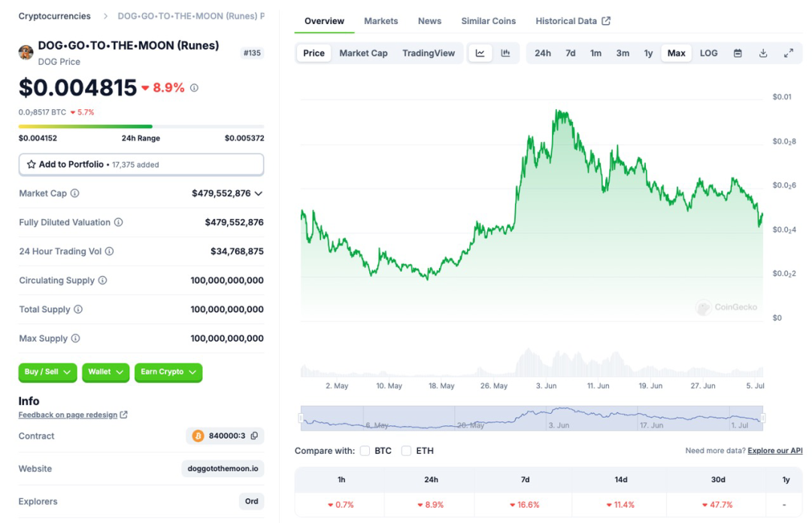Open the calendar date range picker
The width and height of the screenshot is (812, 523).
738,53
